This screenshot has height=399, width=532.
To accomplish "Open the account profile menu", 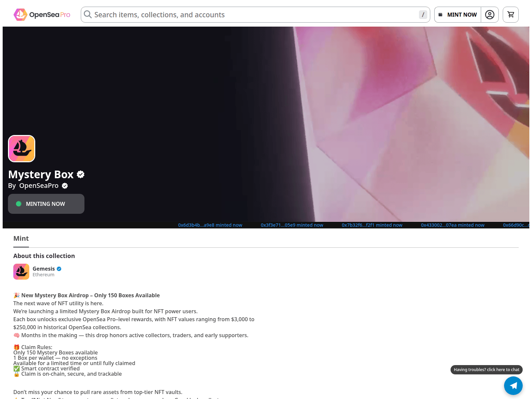I will pos(490,14).
